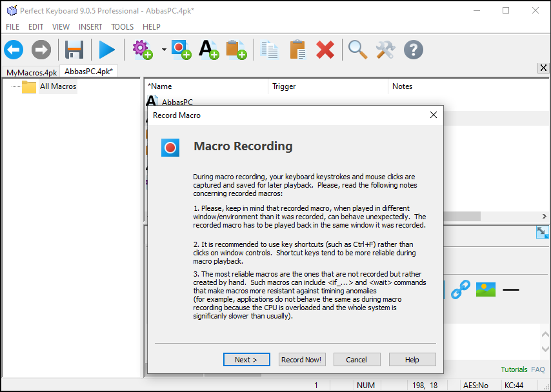Run macro with blue play icon
This screenshot has width=551, height=392.
[107, 50]
